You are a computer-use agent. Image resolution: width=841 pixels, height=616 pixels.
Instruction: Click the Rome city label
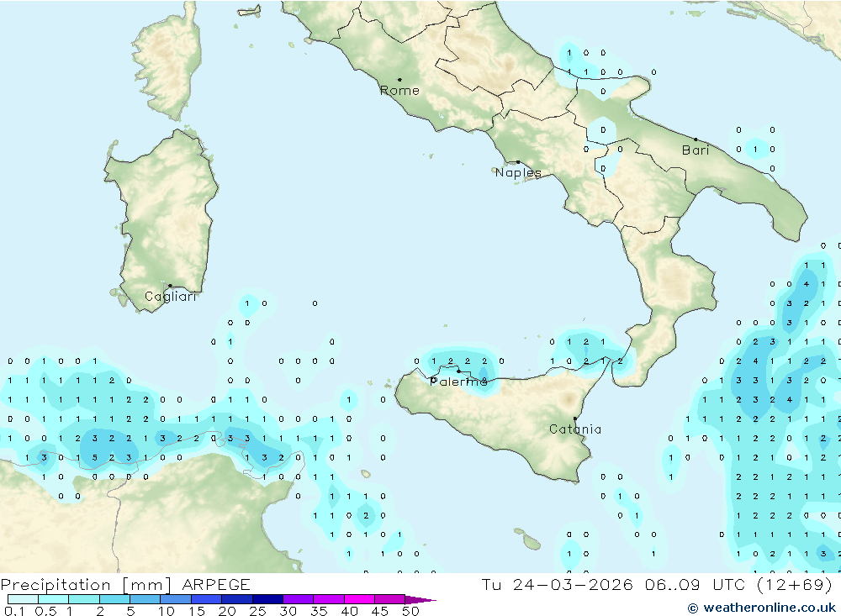click(399, 91)
